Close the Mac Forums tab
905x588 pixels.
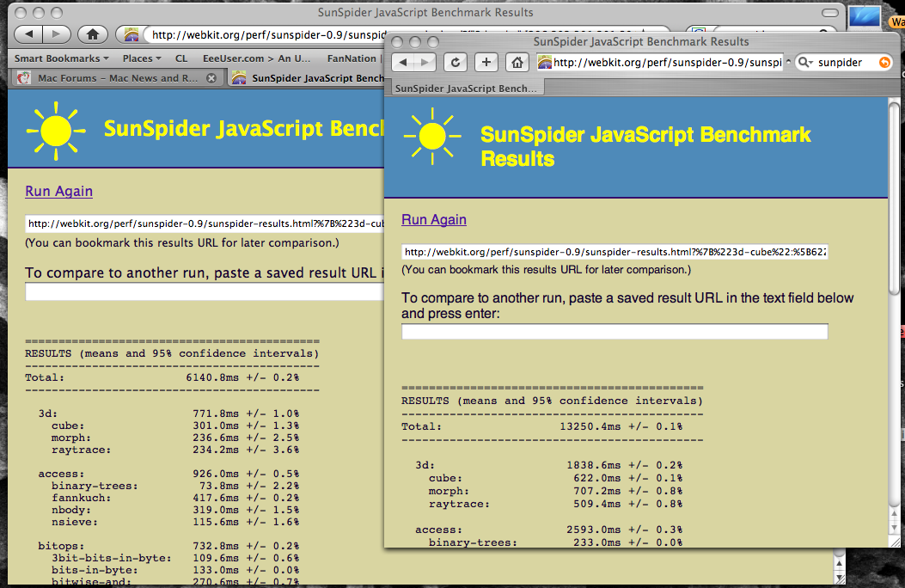pos(211,78)
